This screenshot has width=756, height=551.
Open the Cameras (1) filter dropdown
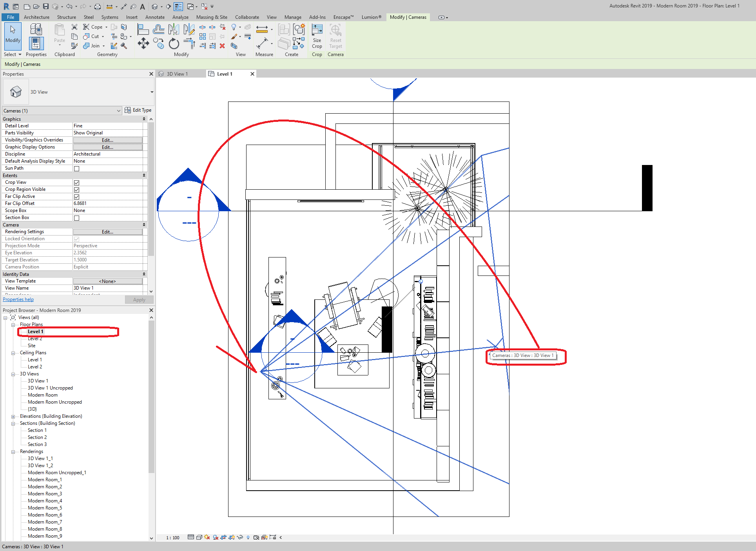point(62,111)
